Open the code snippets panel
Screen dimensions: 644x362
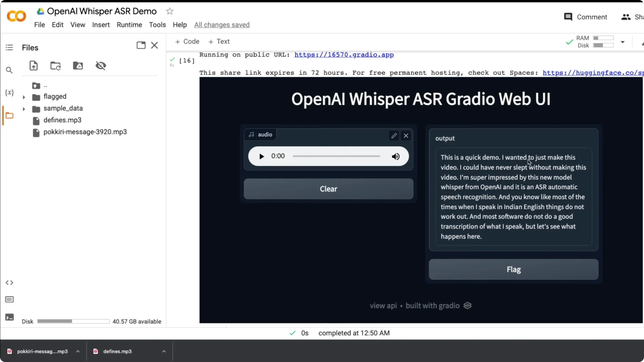pyautogui.click(x=9, y=283)
